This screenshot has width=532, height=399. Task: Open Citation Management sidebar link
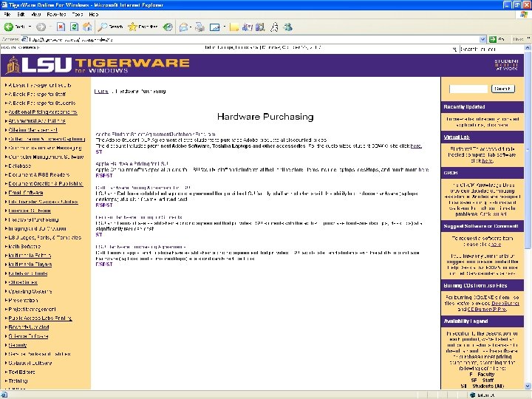tap(33, 130)
